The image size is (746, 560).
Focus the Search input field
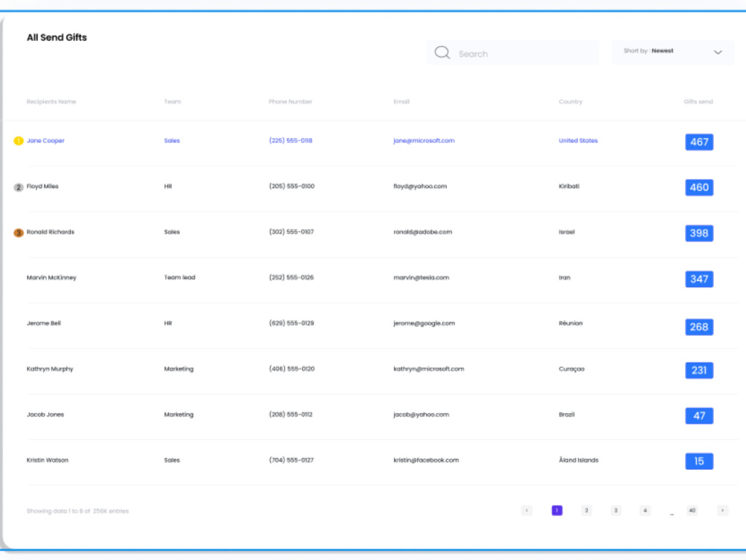click(513, 53)
